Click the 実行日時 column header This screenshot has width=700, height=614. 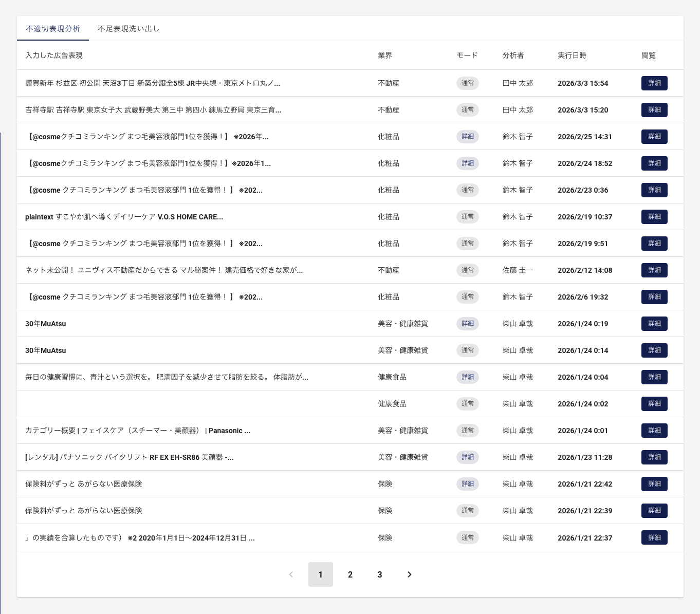pyautogui.click(x=572, y=55)
